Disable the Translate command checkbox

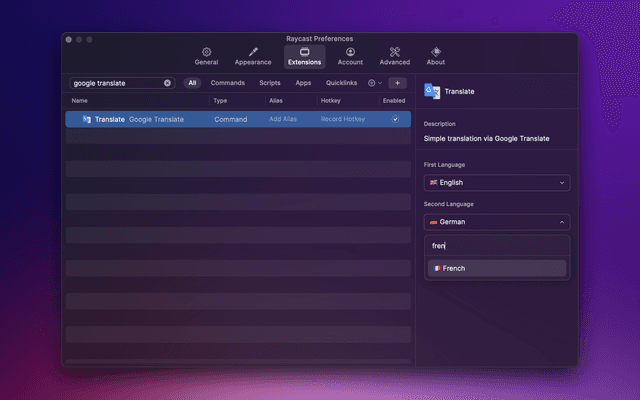coord(395,119)
